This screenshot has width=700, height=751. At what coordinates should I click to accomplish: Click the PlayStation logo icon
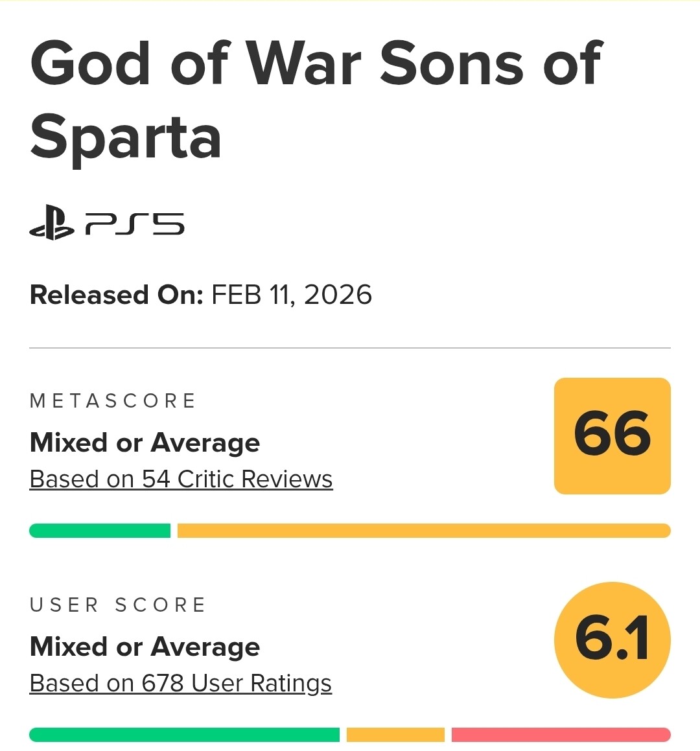[52, 224]
